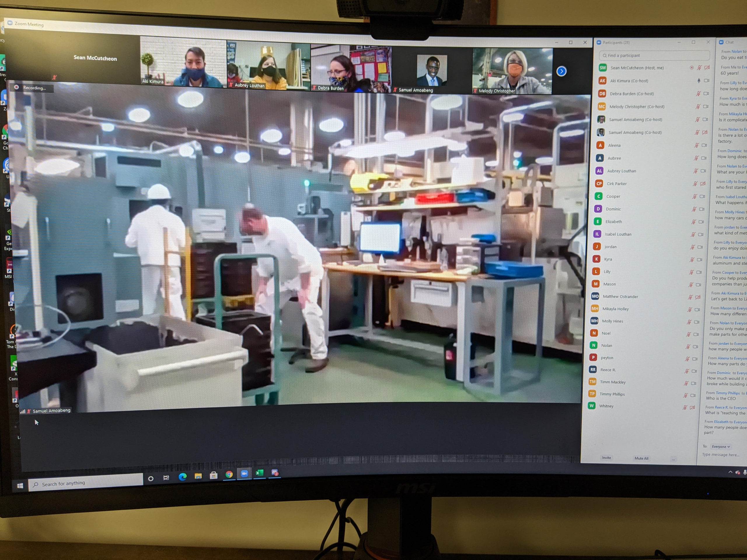747x560 pixels.
Task: Select Debra Burden's video thumbnail
Action: (351, 69)
